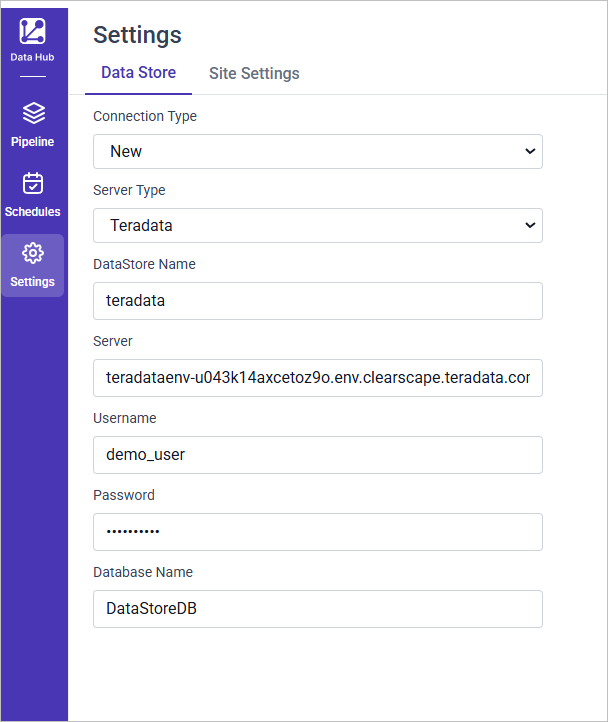Click the Data Hub logo icon
This screenshot has height=722, width=608.
[x=33, y=31]
